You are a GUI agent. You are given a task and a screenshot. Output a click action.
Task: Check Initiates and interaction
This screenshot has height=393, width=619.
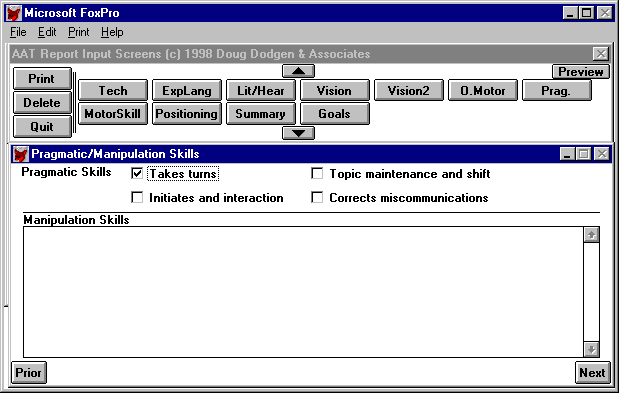point(137,197)
